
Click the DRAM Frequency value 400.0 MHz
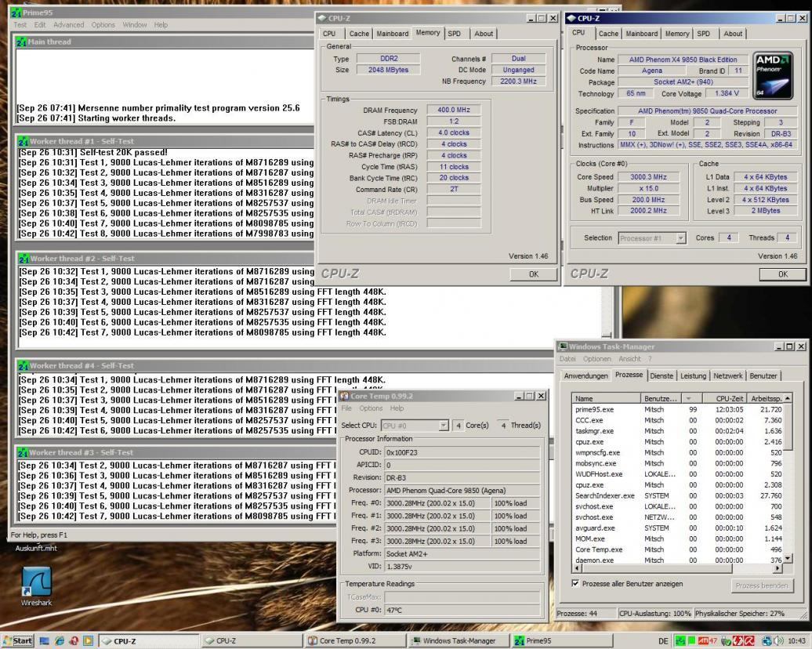(454, 110)
